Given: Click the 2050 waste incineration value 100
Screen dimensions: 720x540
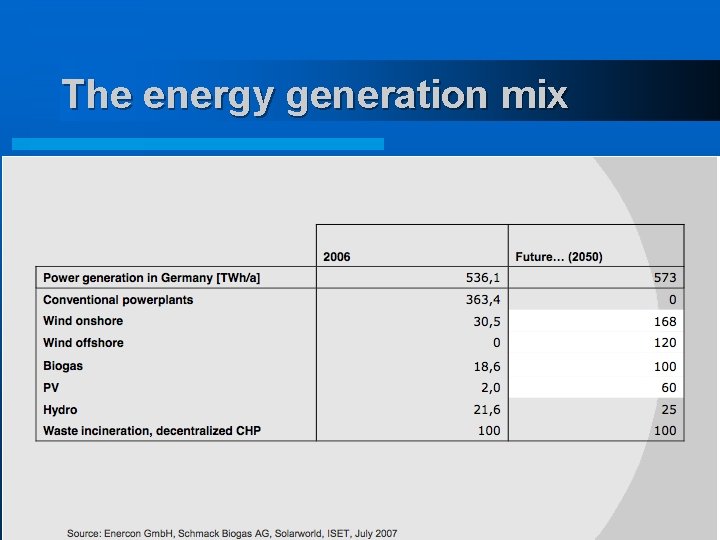Looking at the screenshot, I should (x=665, y=431).
